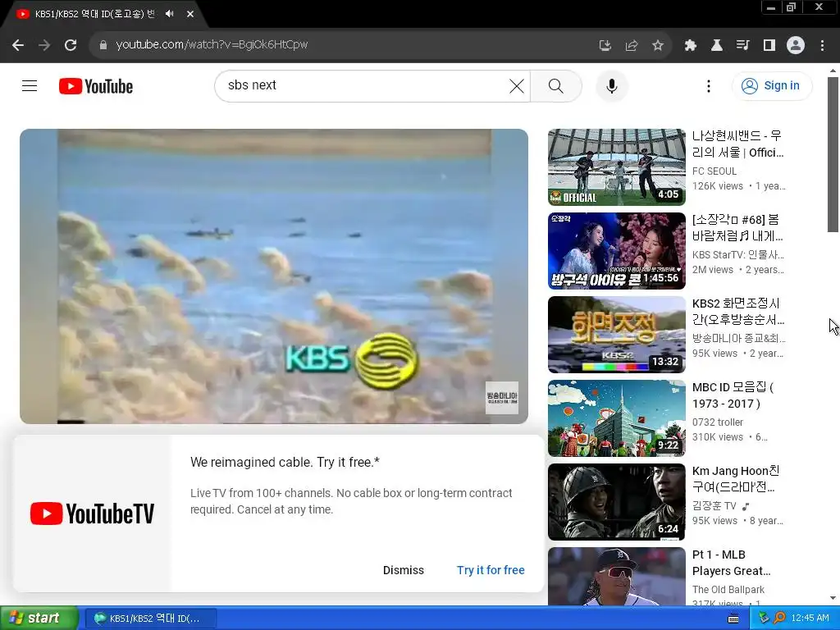
Task: Open the 나상현씨밴드 video title
Action: click(737, 144)
